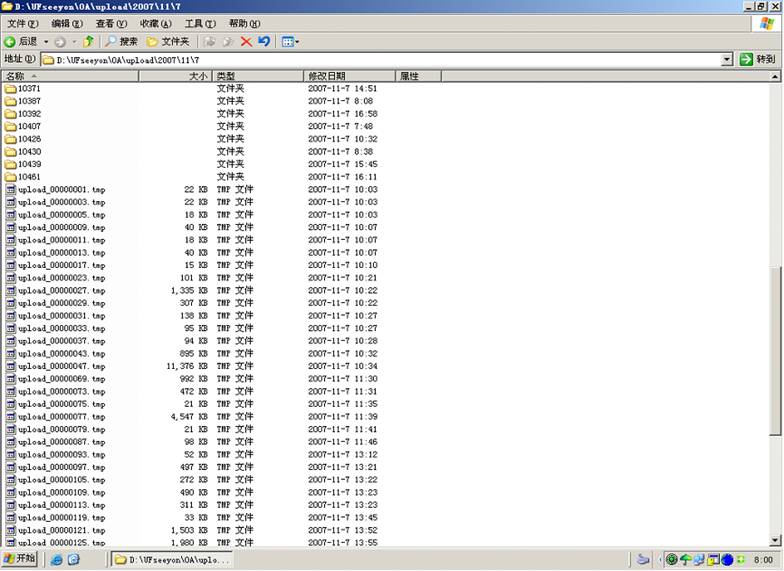784x571 pixels.
Task: Sort by the Size (大小) column header
Action: [x=175, y=76]
